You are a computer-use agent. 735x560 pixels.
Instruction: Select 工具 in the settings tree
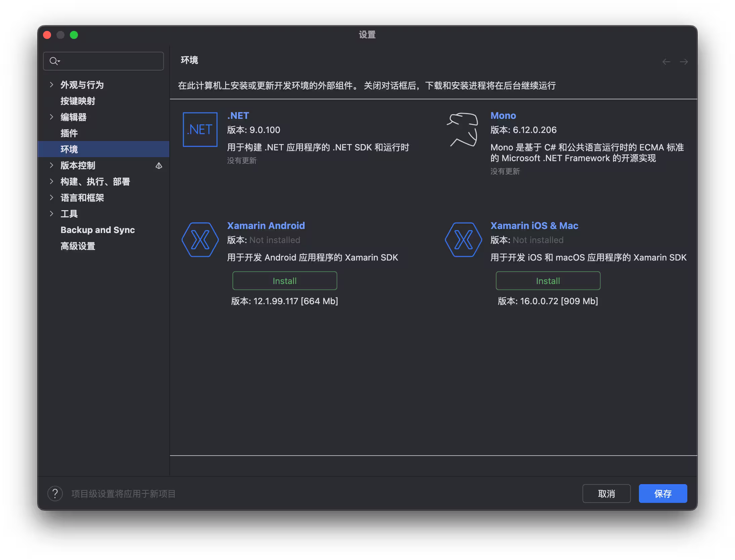(69, 214)
